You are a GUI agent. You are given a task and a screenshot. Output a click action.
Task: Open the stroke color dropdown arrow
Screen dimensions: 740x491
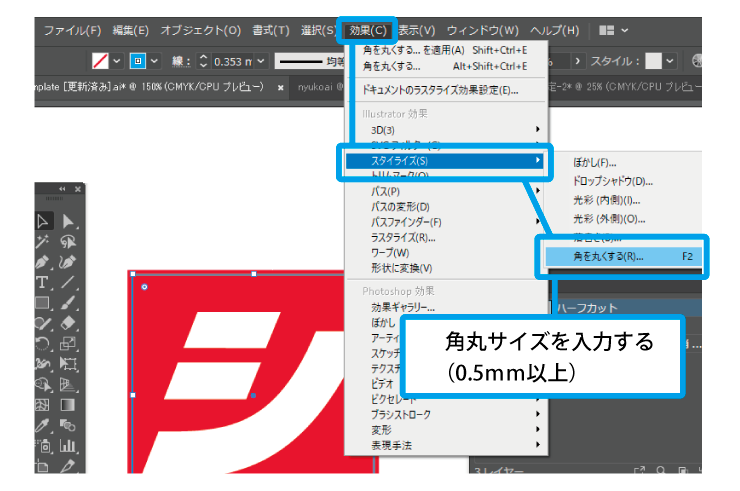pyautogui.click(x=154, y=61)
